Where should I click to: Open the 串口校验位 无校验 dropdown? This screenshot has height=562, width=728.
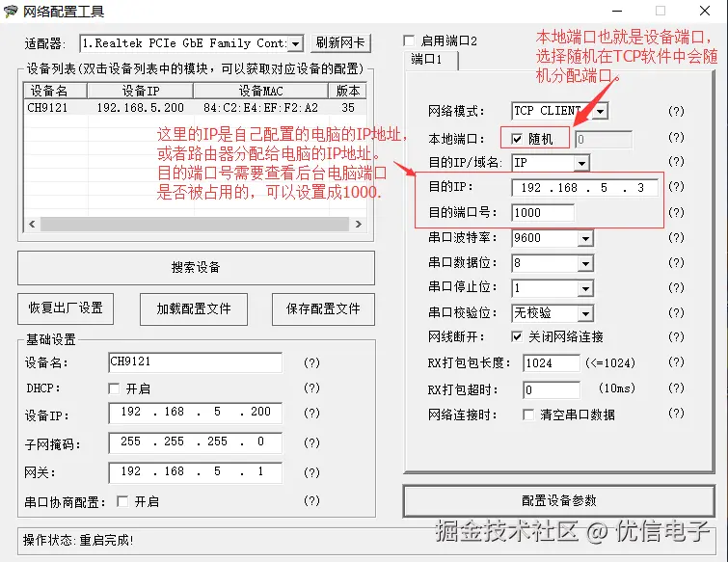coord(585,313)
